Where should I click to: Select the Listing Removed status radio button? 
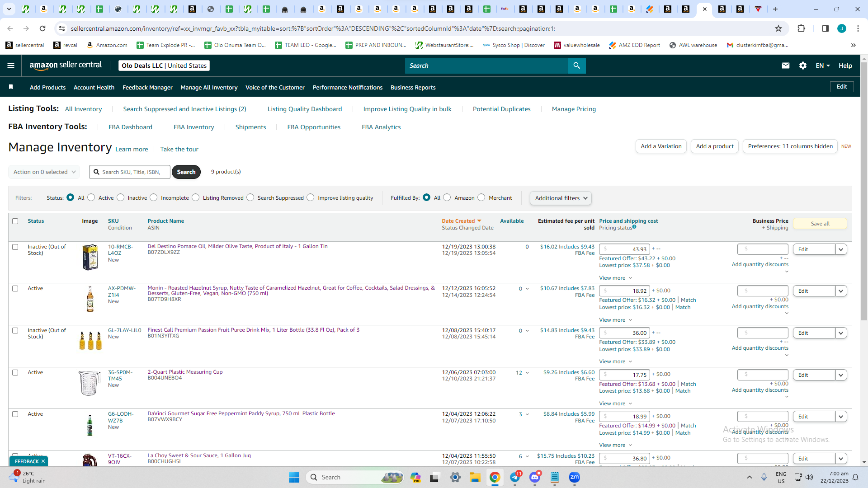click(196, 197)
